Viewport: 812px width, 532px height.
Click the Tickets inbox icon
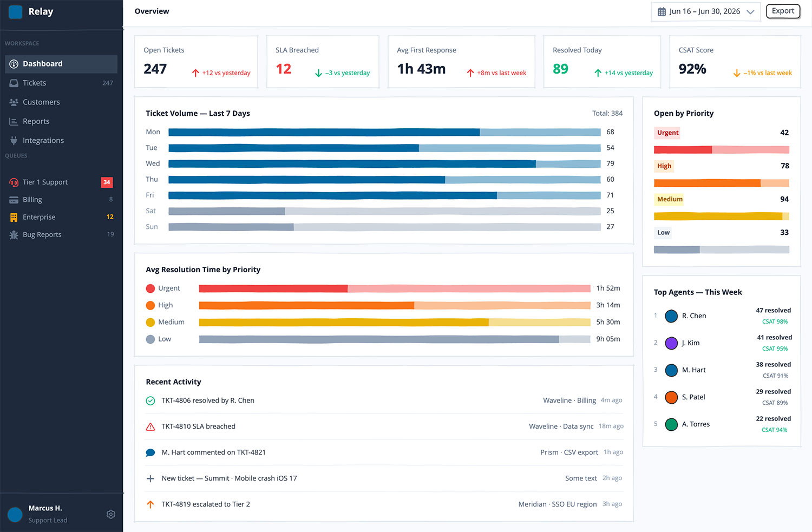(14, 83)
